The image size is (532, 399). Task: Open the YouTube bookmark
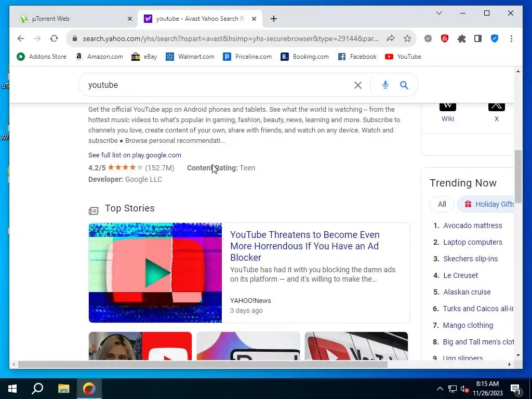[403, 57]
